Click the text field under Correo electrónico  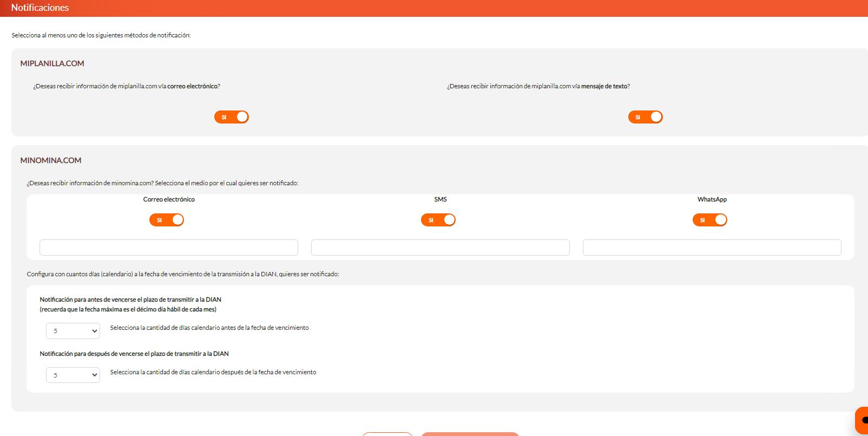[x=169, y=248]
